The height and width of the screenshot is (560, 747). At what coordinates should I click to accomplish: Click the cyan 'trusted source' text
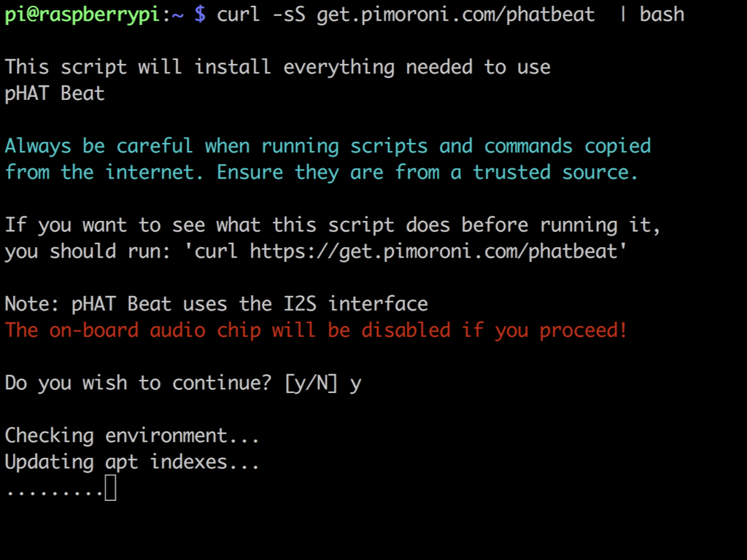[x=555, y=172]
